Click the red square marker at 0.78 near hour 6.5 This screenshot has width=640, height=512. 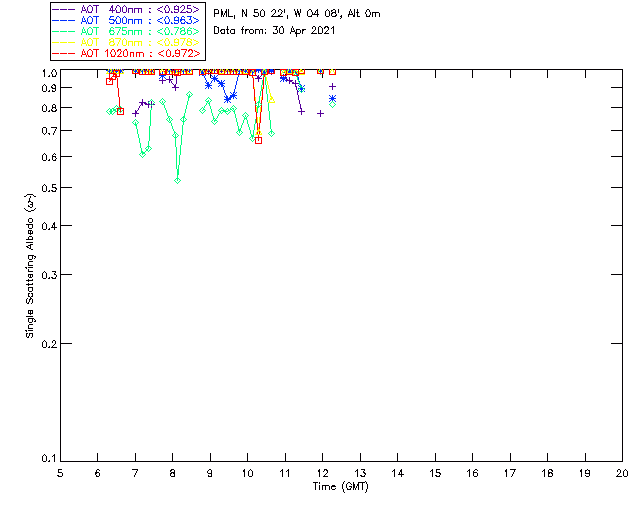coord(120,111)
